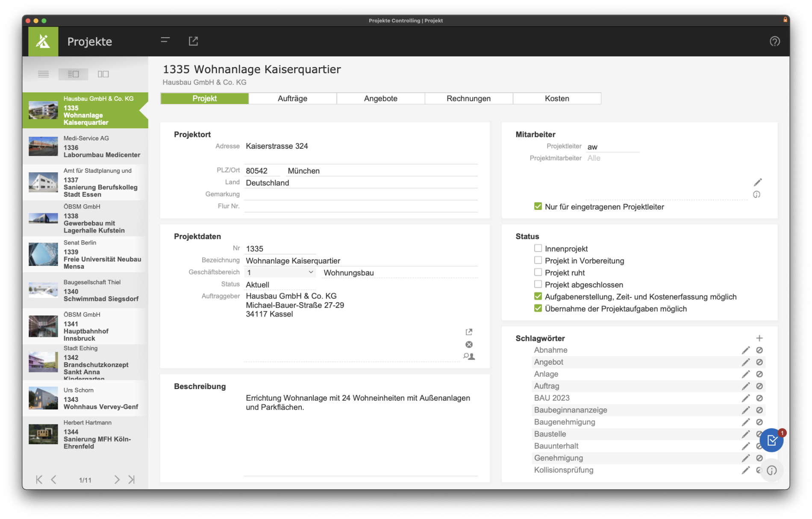
Task: Click the project Nr field 1335
Action: pos(280,248)
